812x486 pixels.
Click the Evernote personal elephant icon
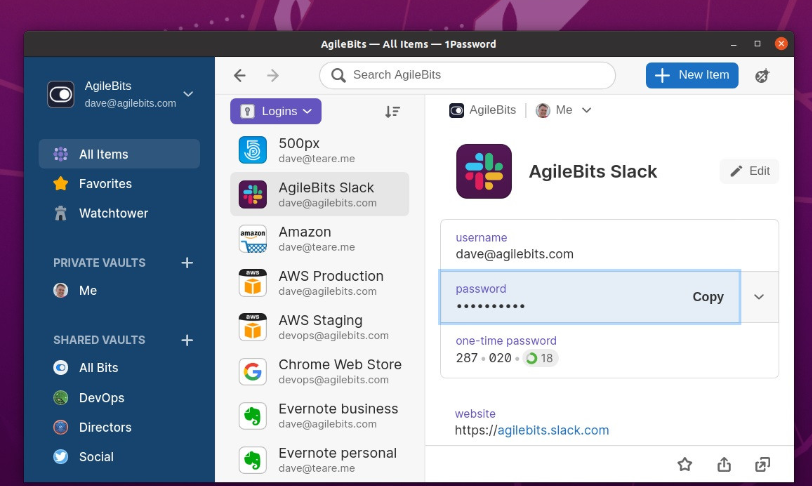coord(253,460)
